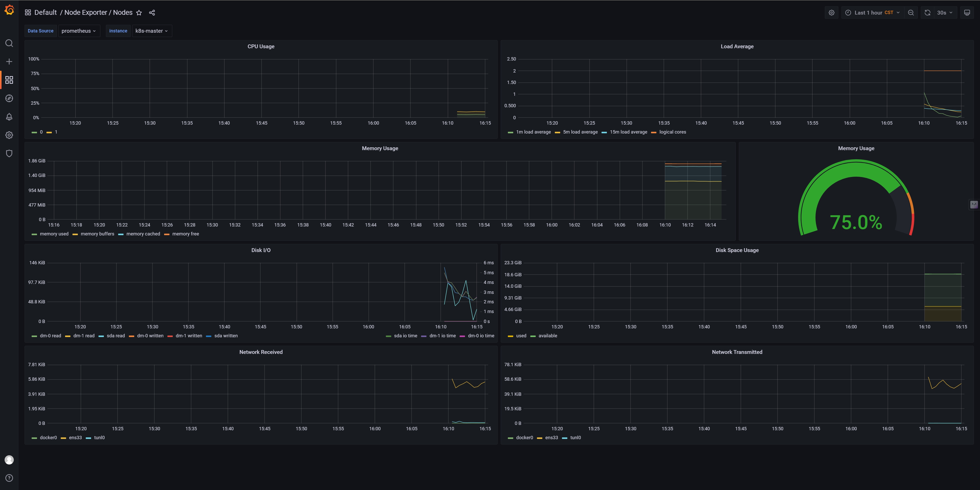Cycle view mode with monitor icon
Screen dimensions: 980x490
click(967, 13)
